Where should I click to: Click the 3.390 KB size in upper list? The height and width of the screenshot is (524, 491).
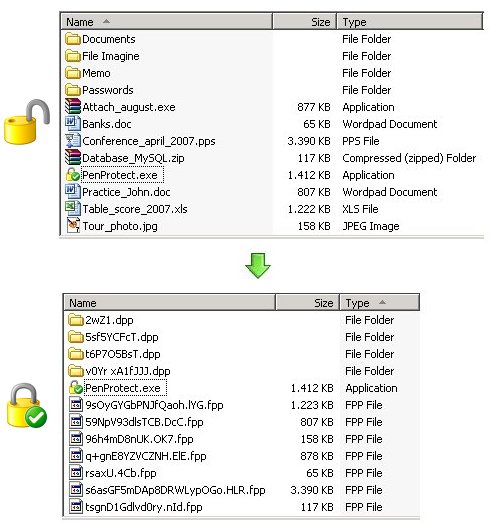(x=309, y=141)
